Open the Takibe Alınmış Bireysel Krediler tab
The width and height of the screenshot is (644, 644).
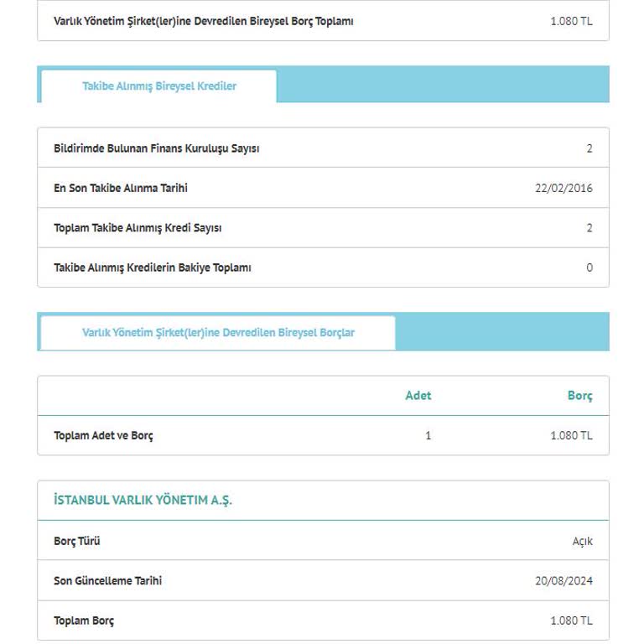[158, 86]
